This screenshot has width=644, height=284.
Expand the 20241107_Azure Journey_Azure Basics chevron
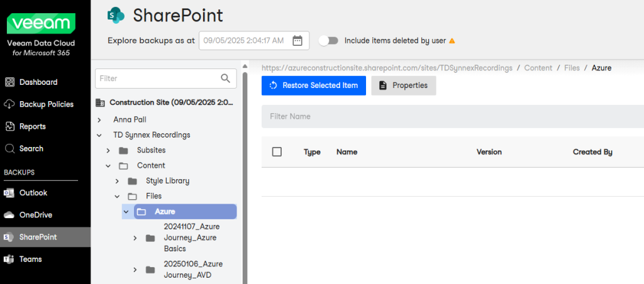tap(135, 238)
